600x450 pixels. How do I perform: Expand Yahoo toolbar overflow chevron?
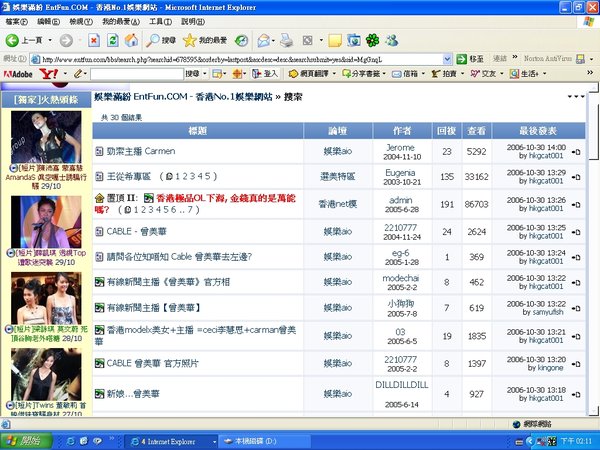click(590, 72)
